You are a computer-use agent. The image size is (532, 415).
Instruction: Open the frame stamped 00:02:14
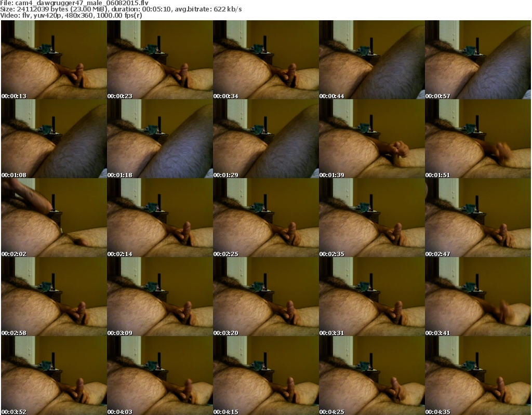(x=160, y=218)
